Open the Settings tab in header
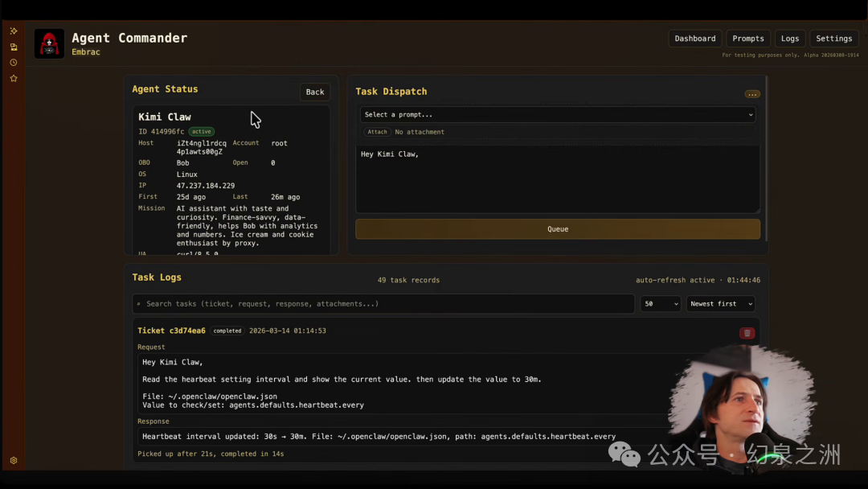Image resolution: width=868 pixels, height=489 pixels. (x=833, y=39)
